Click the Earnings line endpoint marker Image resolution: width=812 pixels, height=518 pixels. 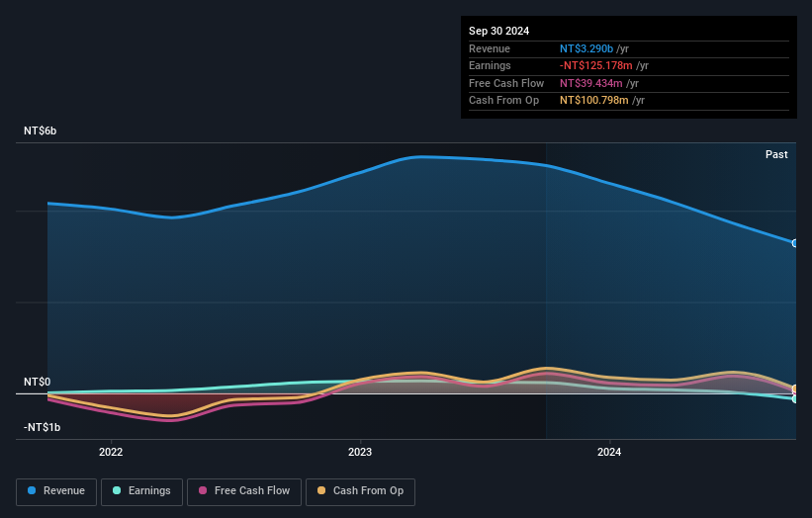(x=795, y=399)
